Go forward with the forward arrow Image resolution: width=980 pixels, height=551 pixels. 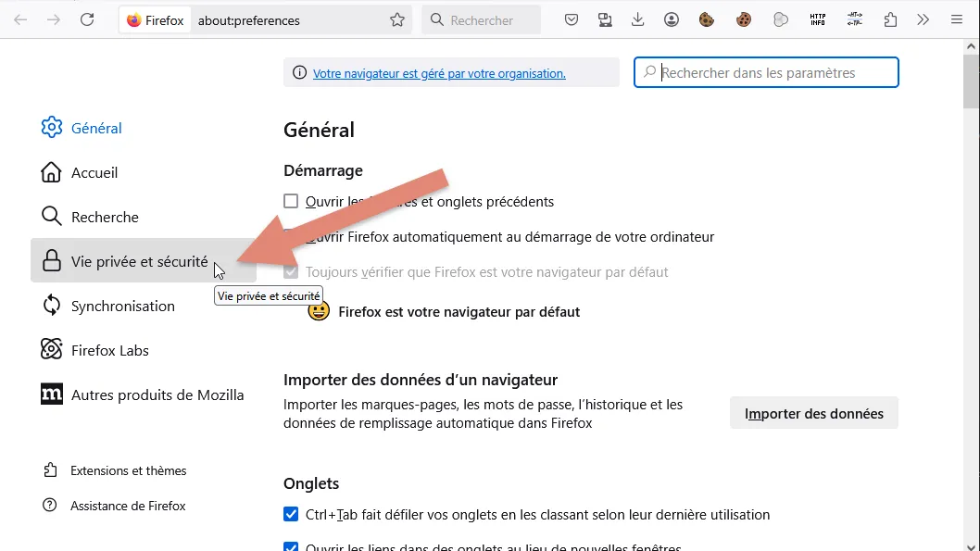(x=54, y=20)
